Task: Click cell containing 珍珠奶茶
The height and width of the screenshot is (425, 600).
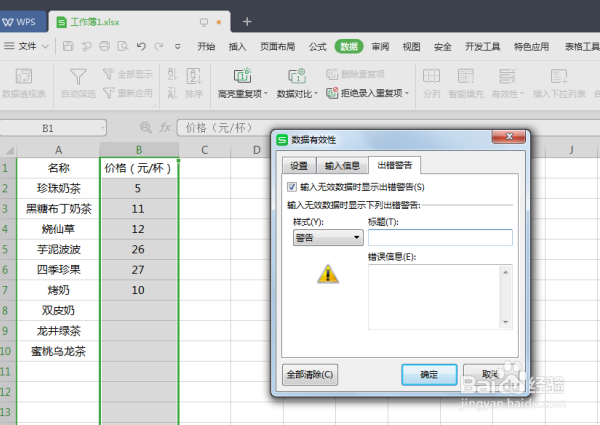Action: point(58,188)
